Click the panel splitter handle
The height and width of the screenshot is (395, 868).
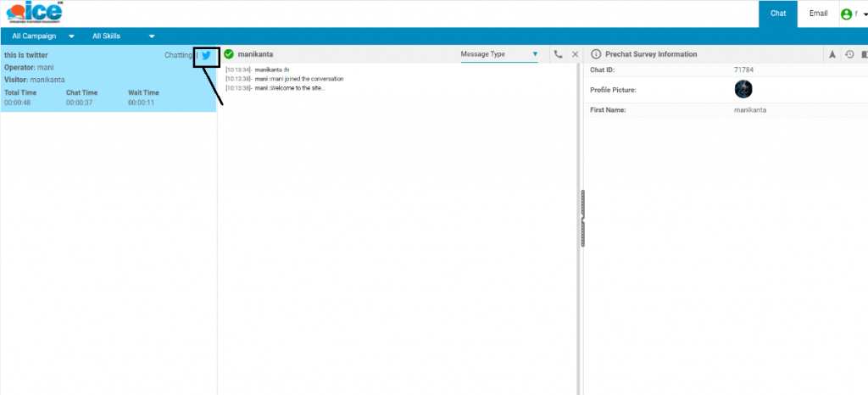(x=582, y=218)
